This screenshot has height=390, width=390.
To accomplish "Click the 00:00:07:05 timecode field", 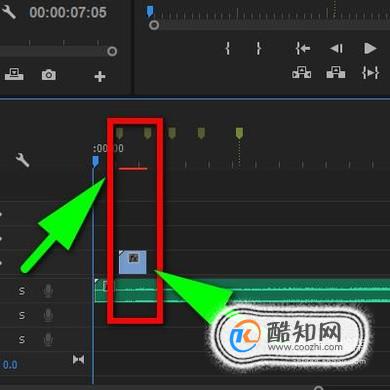I will 68,13.
